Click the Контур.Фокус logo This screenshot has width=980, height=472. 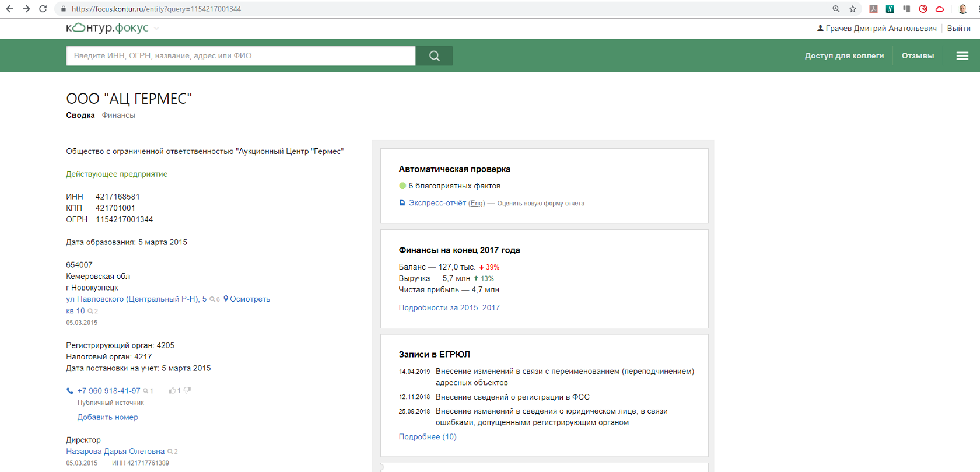107,28
